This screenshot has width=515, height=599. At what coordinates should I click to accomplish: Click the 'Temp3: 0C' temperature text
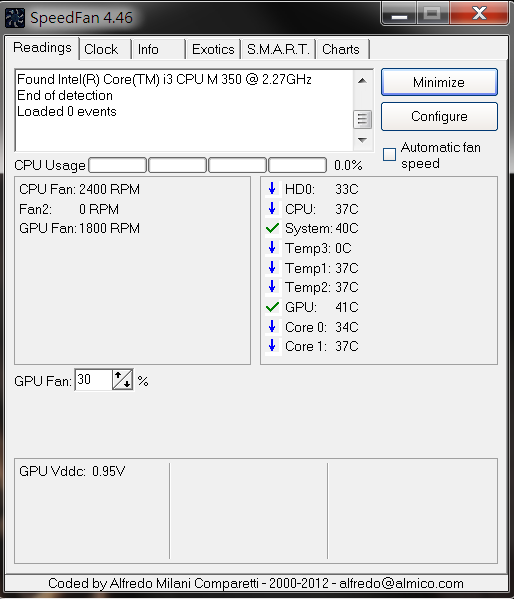point(318,248)
